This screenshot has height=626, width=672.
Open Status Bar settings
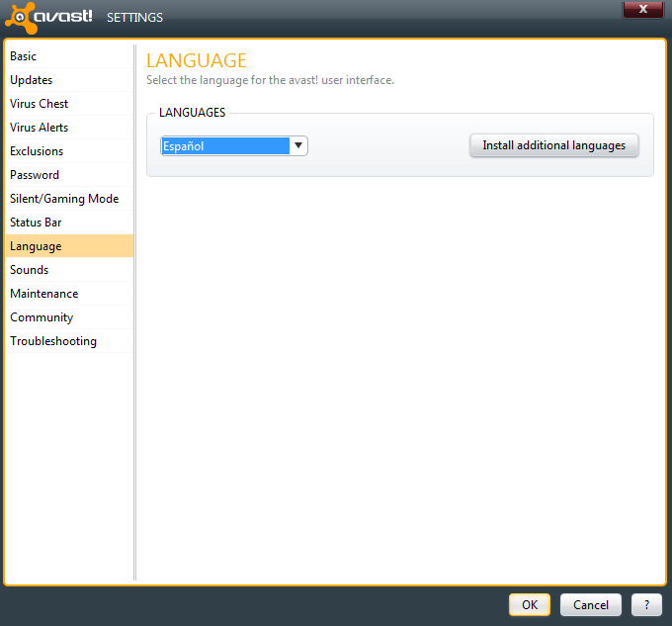[69, 223]
